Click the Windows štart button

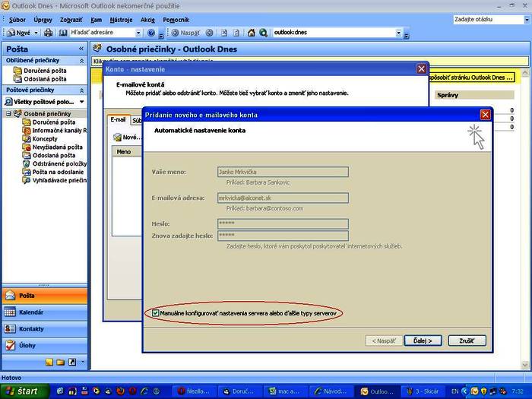pos(24,391)
